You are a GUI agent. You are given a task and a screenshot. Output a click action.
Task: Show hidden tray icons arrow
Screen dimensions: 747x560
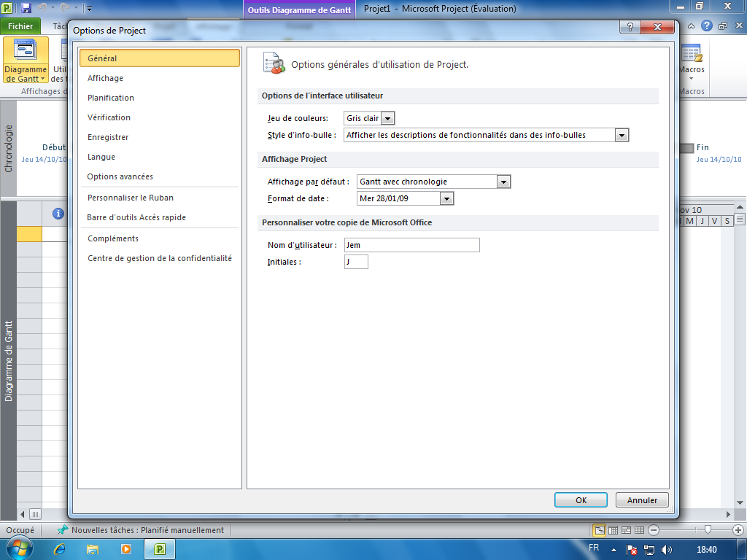[x=614, y=550]
